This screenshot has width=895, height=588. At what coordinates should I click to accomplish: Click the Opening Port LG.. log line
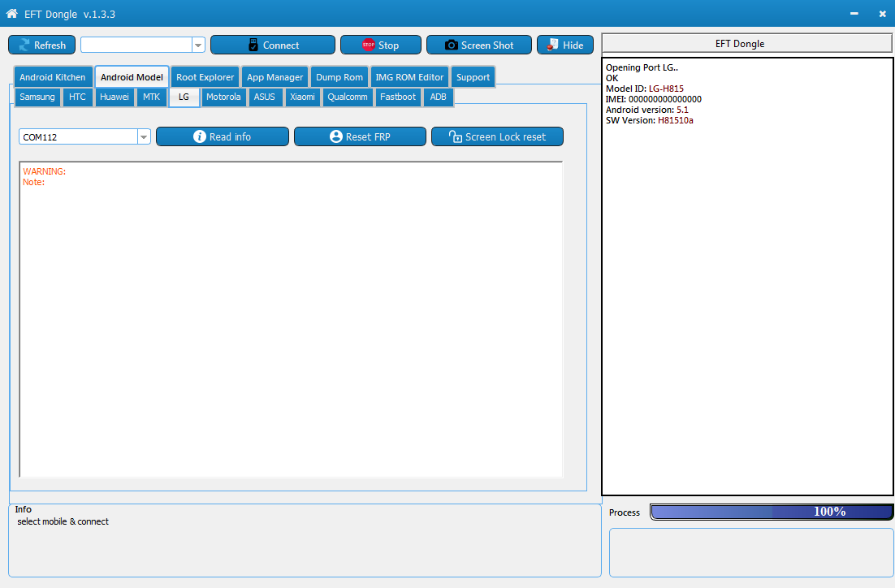(x=642, y=67)
